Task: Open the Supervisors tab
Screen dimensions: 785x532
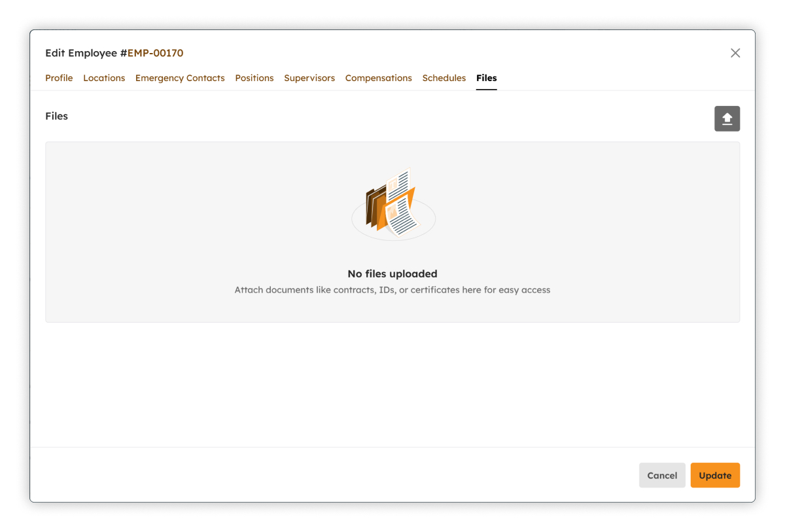Action: click(309, 78)
